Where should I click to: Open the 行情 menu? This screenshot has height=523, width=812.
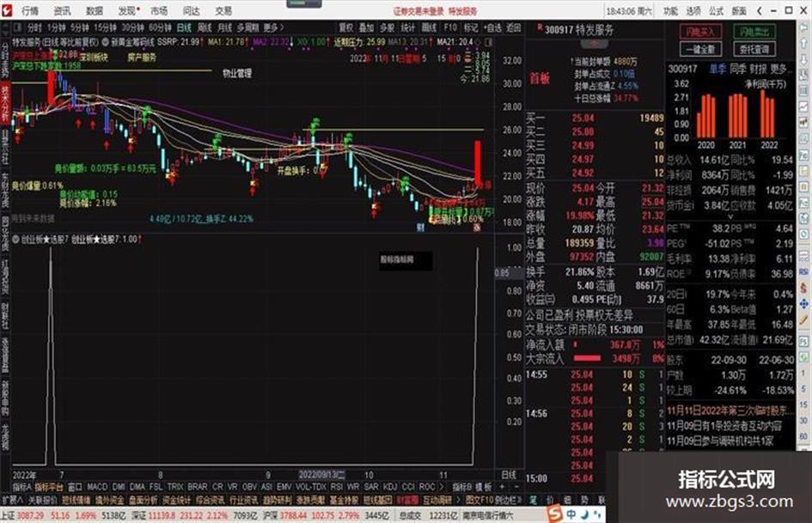pyautogui.click(x=31, y=10)
